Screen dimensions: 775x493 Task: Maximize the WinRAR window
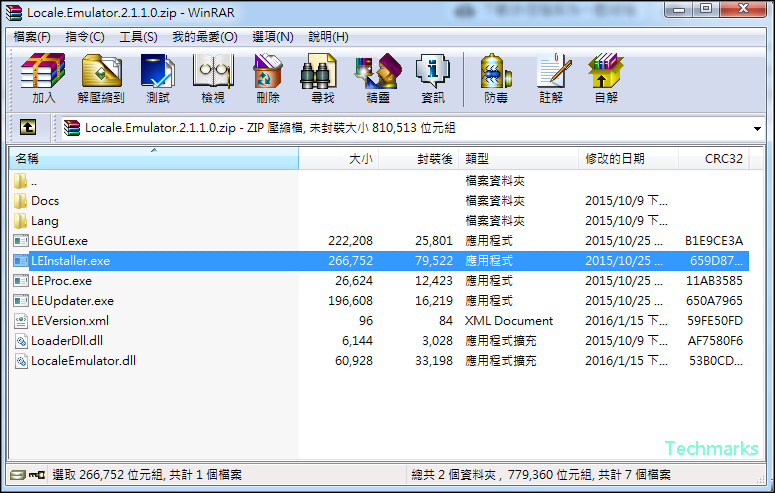[x=706, y=9]
